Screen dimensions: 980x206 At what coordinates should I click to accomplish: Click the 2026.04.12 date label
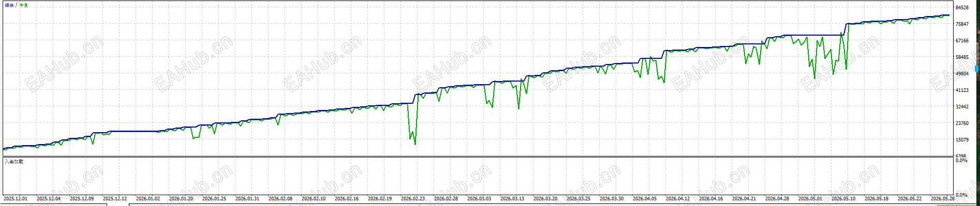[x=678, y=198]
